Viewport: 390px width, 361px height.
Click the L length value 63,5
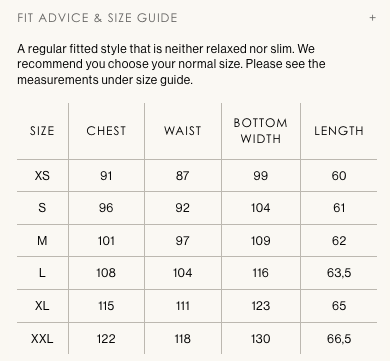339,273
